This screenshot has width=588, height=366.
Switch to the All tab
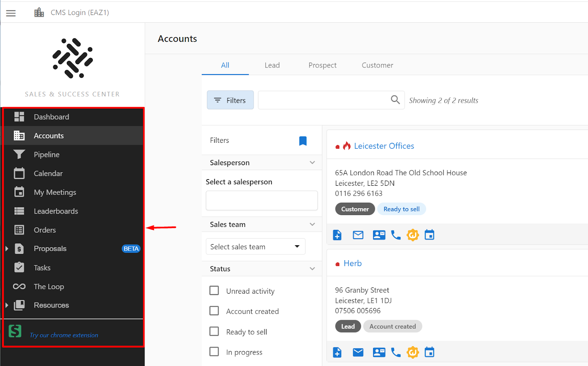225,65
